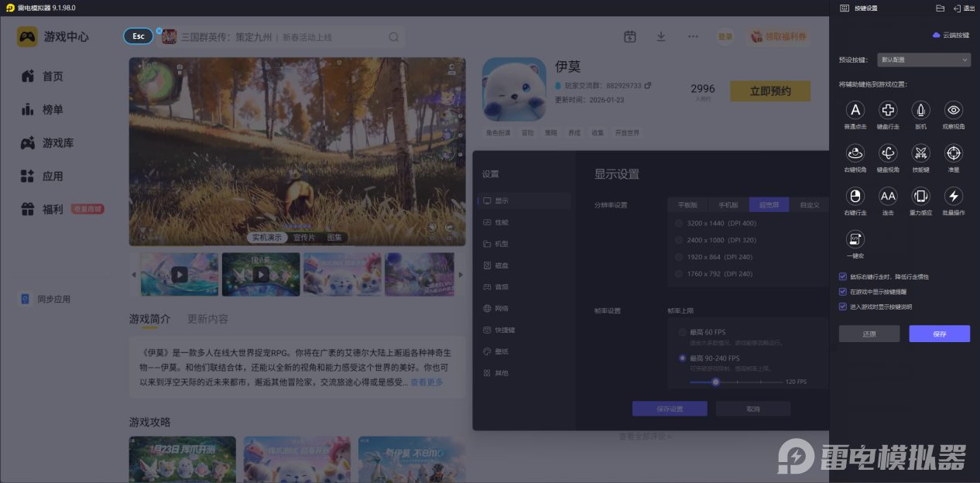Toggle 鼠标右键行走时 降低行走惯性 checkbox

click(x=842, y=276)
